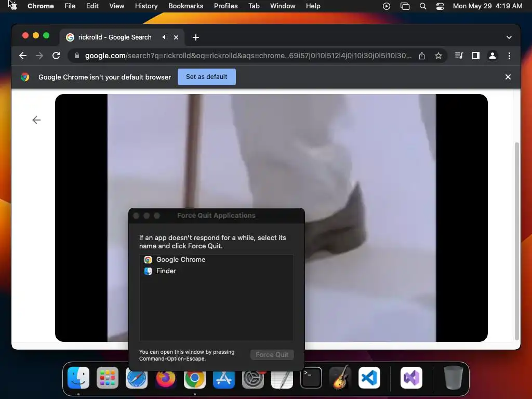
Task: Share this page via share icon
Action: pyautogui.click(x=422, y=56)
